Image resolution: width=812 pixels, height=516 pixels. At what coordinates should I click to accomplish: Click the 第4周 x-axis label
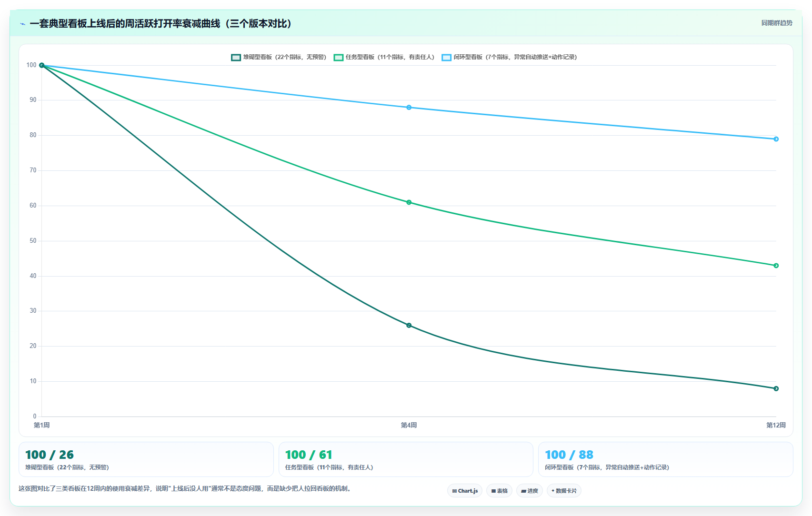pyautogui.click(x=409, y=425)
